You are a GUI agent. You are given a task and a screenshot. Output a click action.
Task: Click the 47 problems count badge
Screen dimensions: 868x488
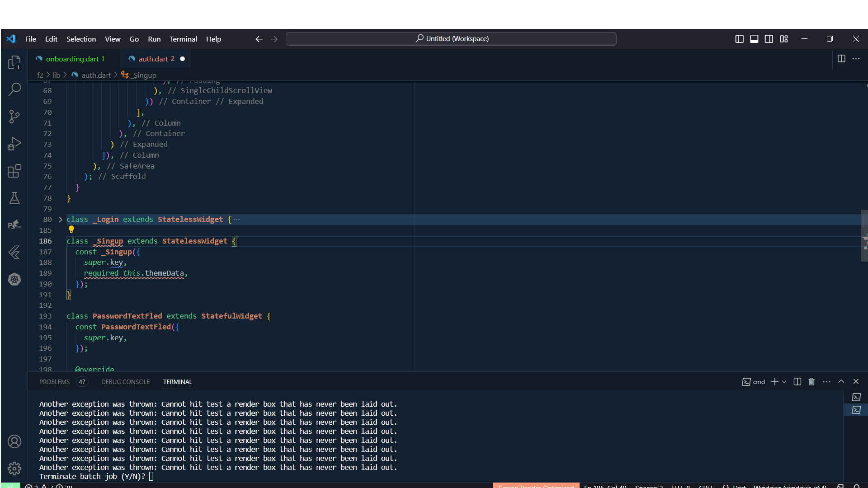[82, 382]
